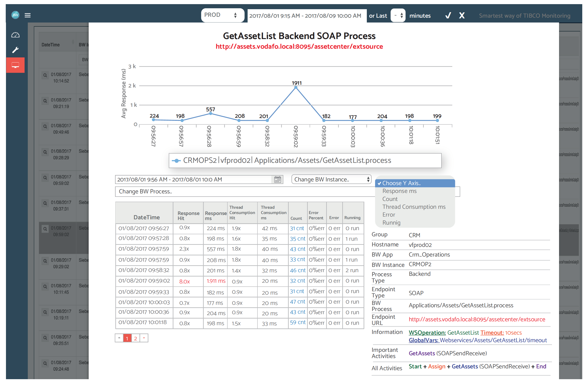Select Thread Consumption ms from the Y Axis menu

coord(414,207)
